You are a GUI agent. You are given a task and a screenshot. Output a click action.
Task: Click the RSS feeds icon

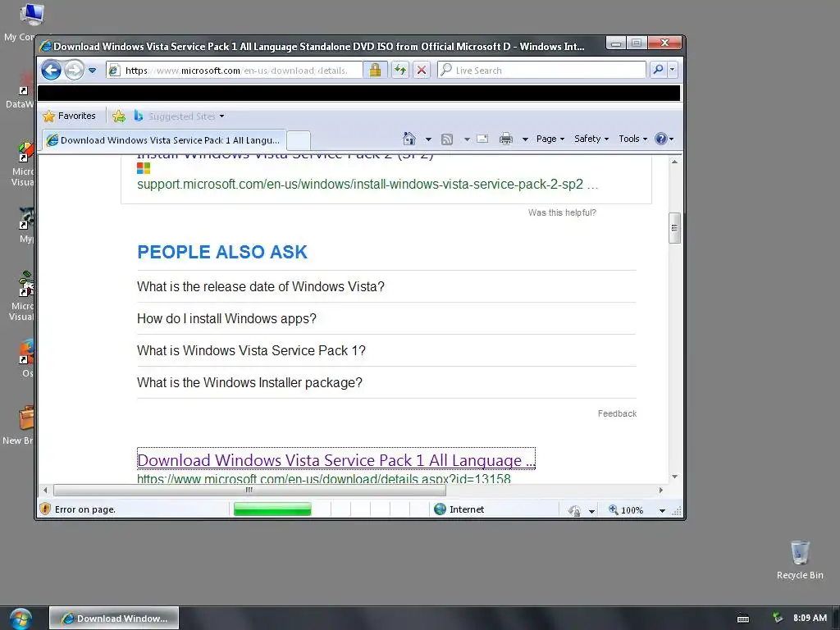point(447,139)
